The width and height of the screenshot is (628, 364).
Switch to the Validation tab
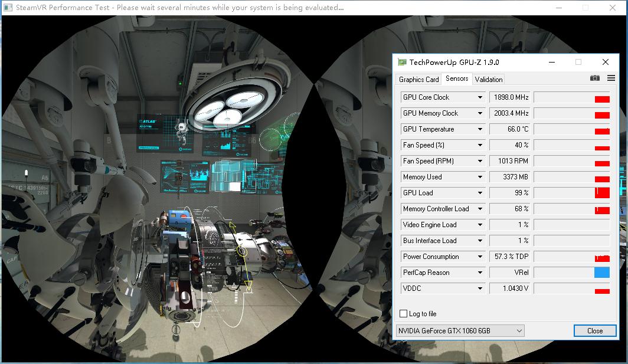click(x=489, y=79)
